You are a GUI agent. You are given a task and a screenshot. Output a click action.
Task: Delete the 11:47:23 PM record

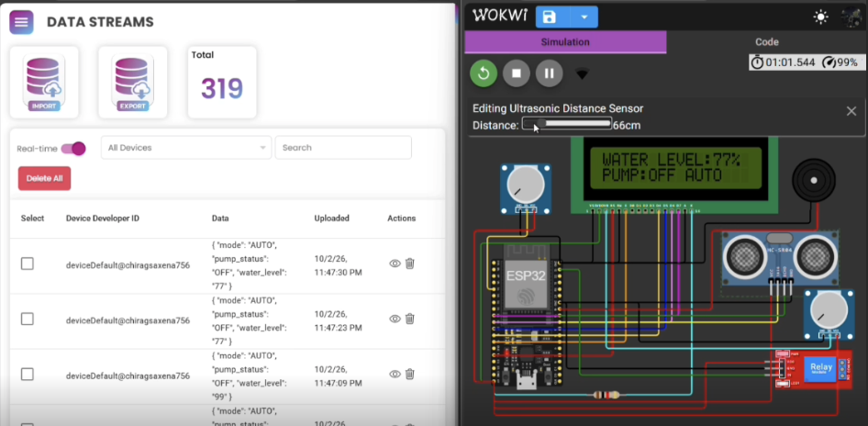pos(409,319)
